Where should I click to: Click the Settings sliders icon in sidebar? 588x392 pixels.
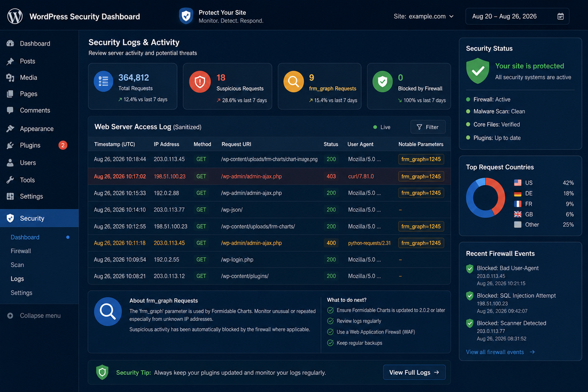(x=10, y=196)
